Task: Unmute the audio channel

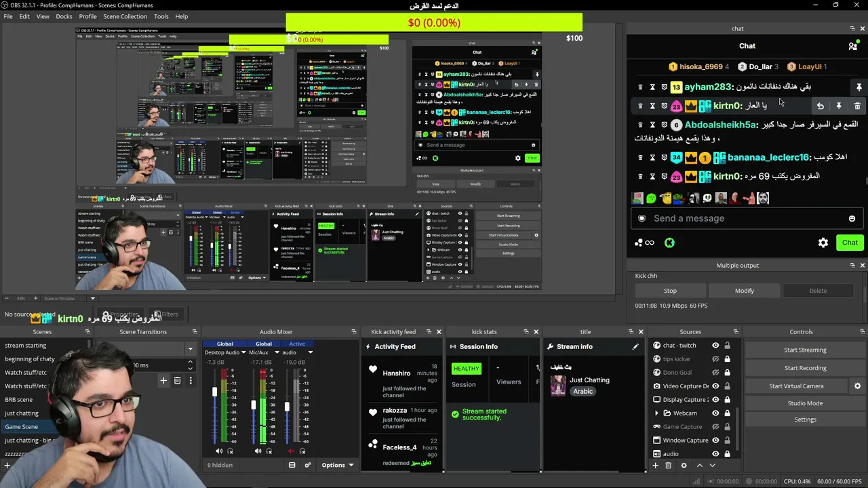Action: click(x=292, y=451)
